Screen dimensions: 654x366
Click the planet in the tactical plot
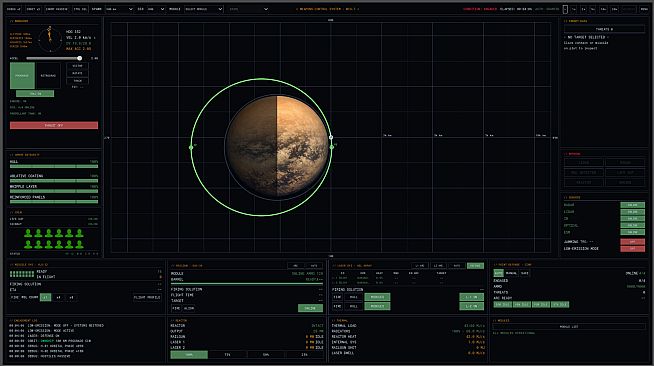click(x=277, y=148)
